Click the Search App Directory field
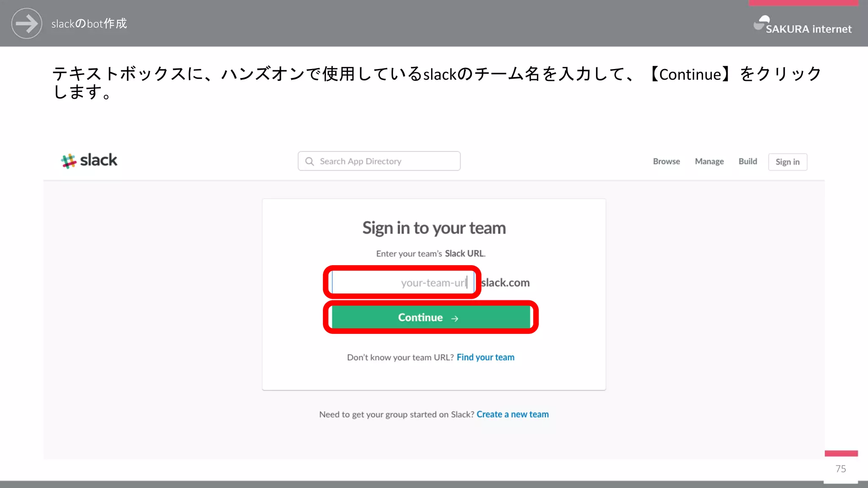 [379, 161]
